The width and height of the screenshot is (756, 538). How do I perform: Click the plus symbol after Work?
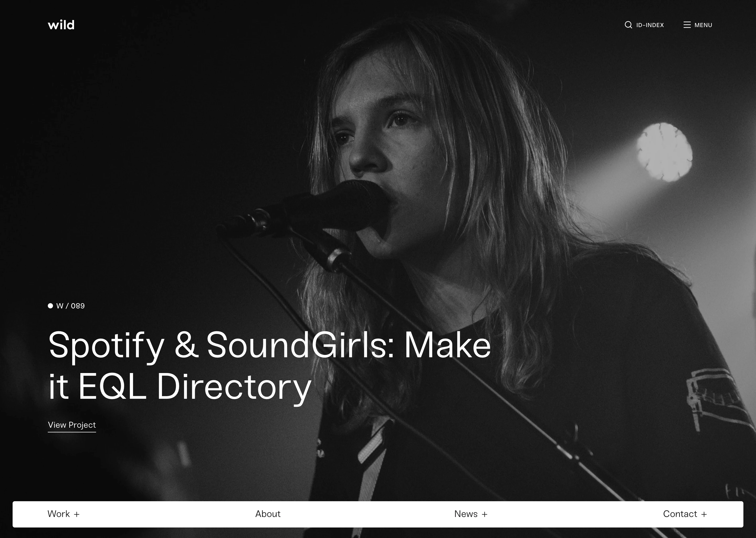point(77,514)
